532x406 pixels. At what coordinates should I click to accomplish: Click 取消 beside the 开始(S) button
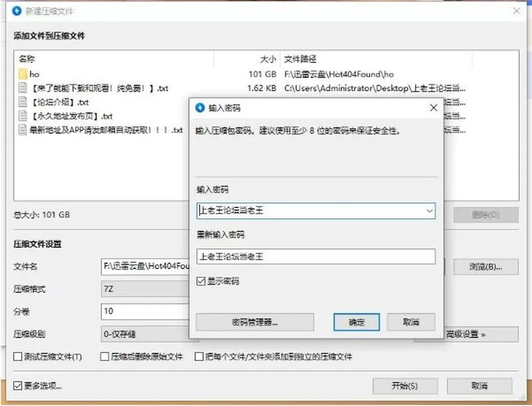pyautogui.click(x=479, y=386)
